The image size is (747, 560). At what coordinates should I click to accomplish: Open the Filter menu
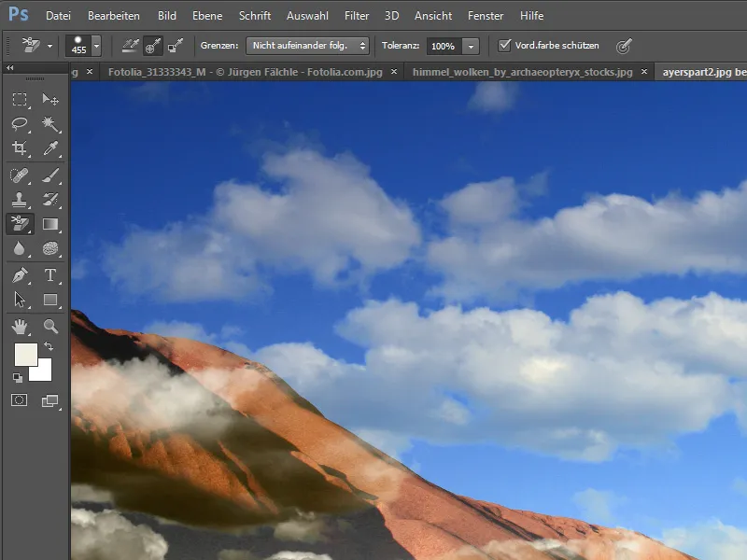tap(357, 16)
